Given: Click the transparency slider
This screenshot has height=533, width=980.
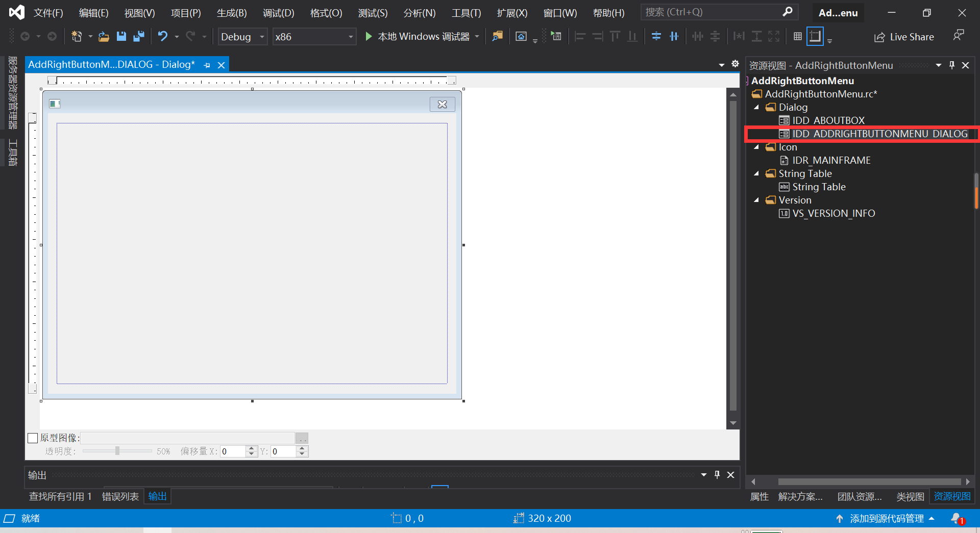Looking at the screenshot, I should tap(117, 451).
